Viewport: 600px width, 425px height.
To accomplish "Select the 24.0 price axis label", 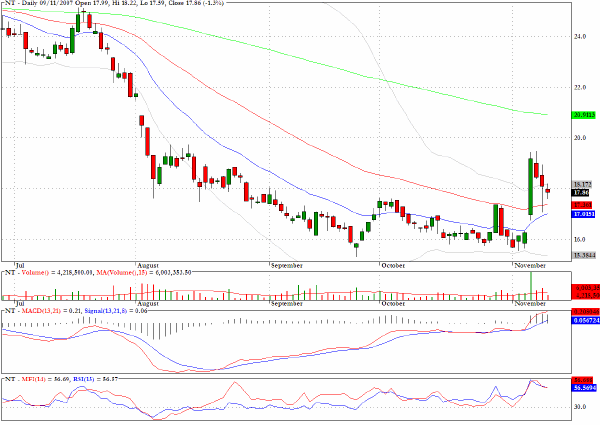I will coord(580,36).
